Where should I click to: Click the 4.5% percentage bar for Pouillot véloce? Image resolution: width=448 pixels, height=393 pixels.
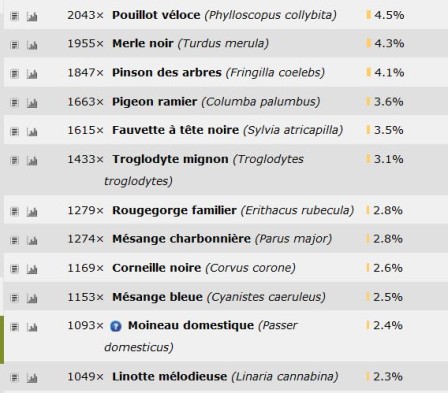tap(368, 15)
